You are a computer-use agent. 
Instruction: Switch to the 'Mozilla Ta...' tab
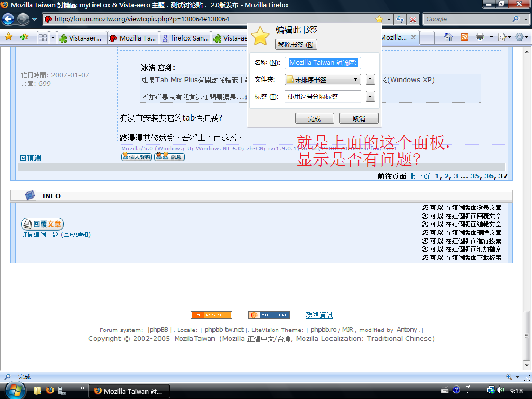pyautogui.click(x=132, y=38)
